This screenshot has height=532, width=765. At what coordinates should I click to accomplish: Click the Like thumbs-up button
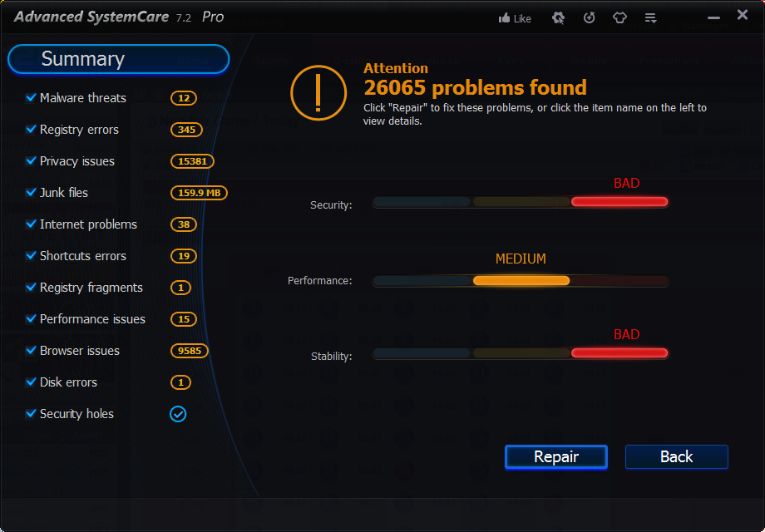tap(515, 18)
